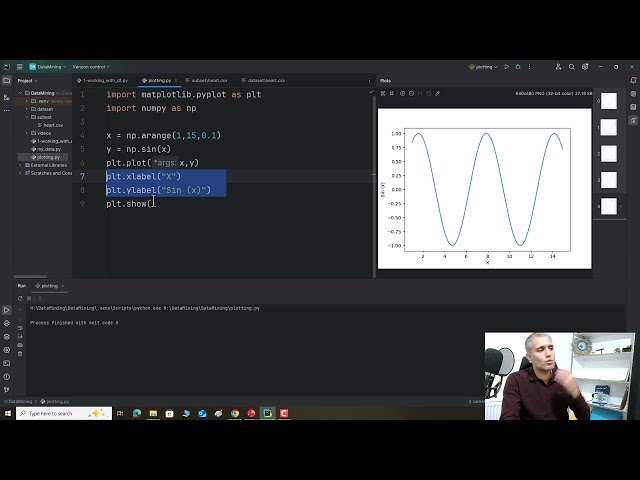The width and height of the screenshot is (640, 480).
Task: Switch to the dataset/heart.csv tab
Action: coord(264,80)
